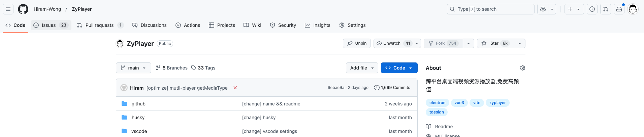
Task: Switch to the Code tab
Action: coord(15,25)
